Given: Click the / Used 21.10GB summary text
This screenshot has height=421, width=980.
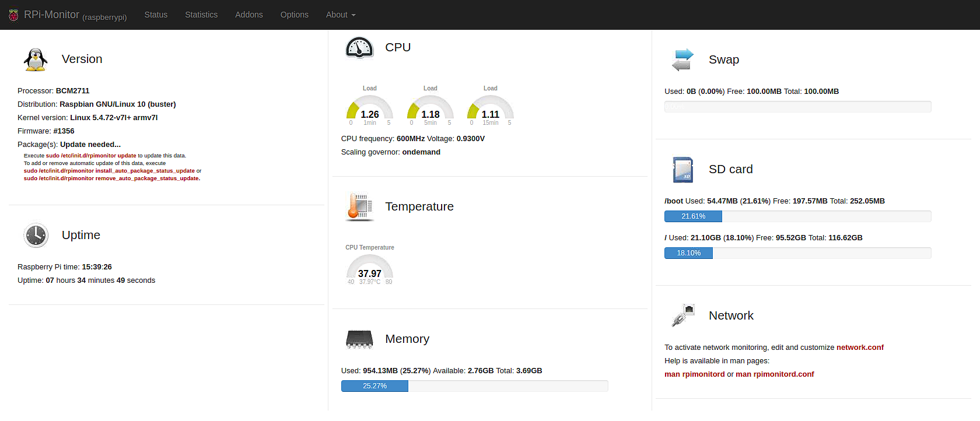Looking at the screenshot, I should point(764,238).
